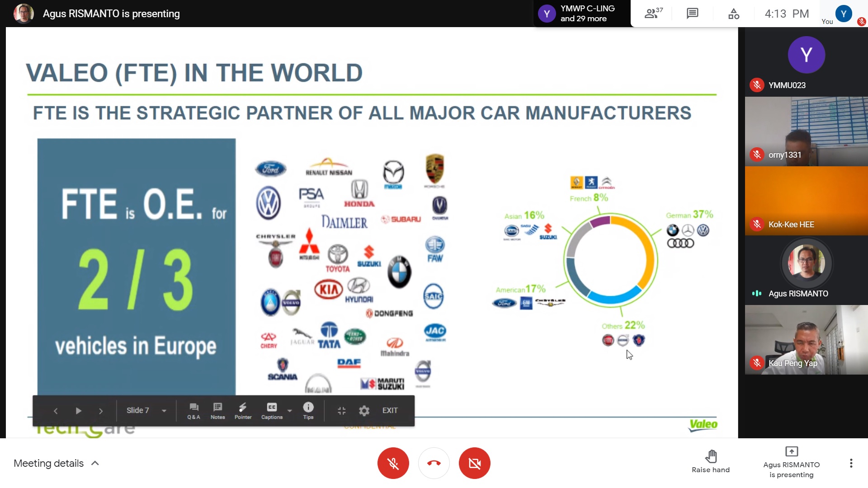Click presenter avatar in top bar
This screenshot has width=868, height=488.
click(x=24, y=14)
